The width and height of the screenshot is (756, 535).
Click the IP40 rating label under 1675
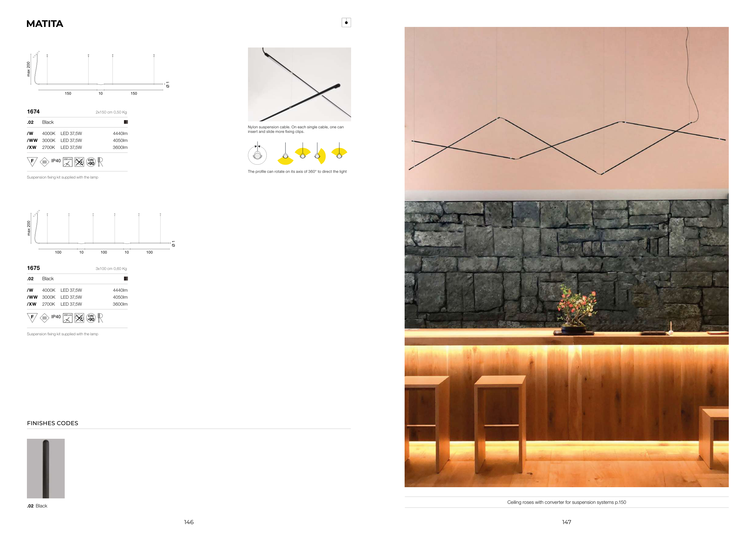pyautogui.click(x=56, y=317)
